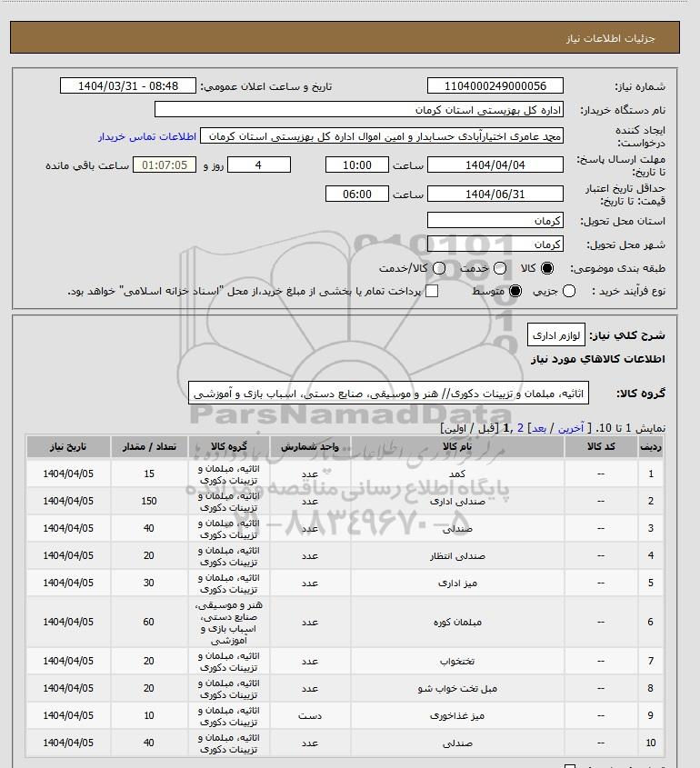Select the صندلی اداری item name
Screen dimensions: 700x768
tap(457, 501)
